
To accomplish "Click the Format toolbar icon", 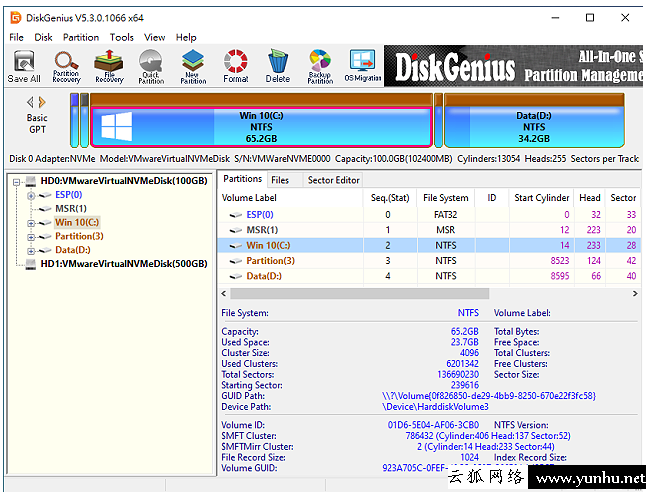I will (x=236, y=66).
